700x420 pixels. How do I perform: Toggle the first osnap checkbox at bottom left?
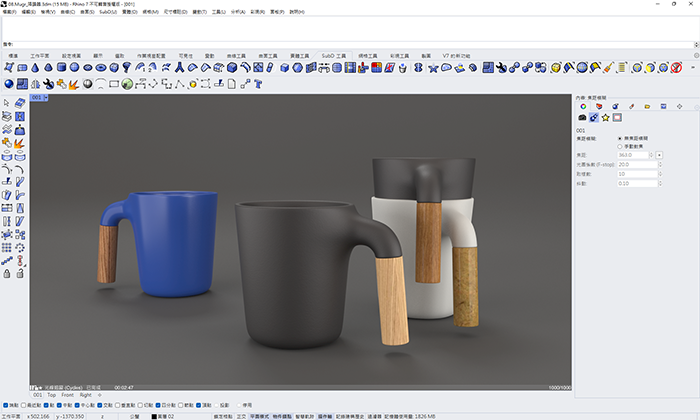click(5, 405)
